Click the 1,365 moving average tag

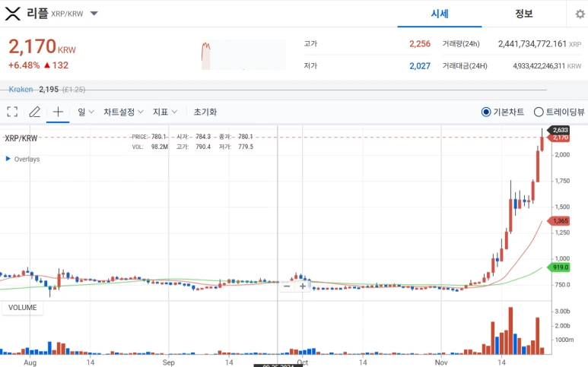pos(560,221)
